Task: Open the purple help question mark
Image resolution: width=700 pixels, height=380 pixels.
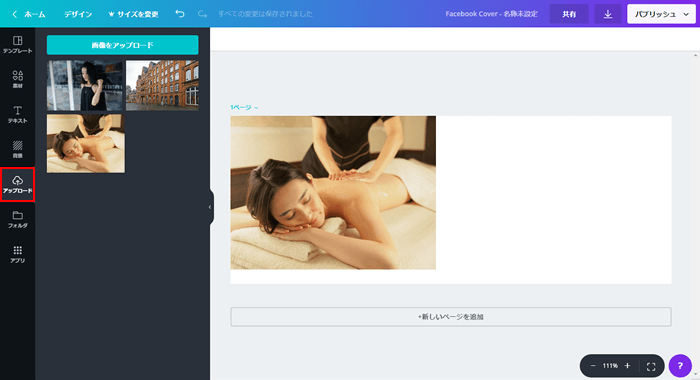Action: [x=680, y=366]
